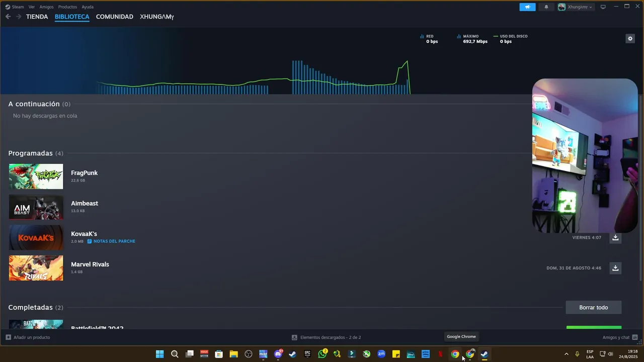Open Discord from the taskbar
The width and height of the screenshot is (644, 362).
coord(278,354)
